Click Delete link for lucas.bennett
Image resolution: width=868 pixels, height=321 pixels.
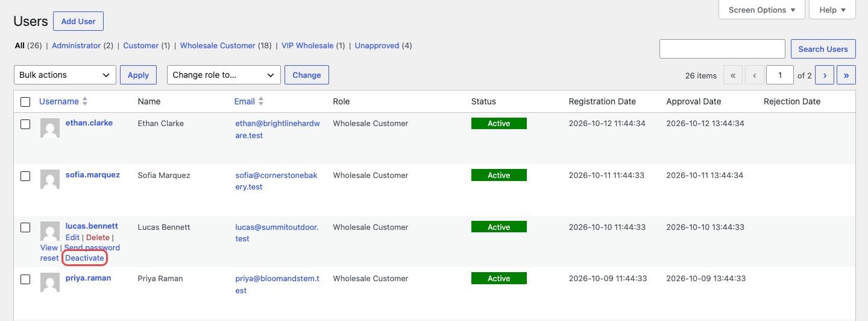(98, 237)
